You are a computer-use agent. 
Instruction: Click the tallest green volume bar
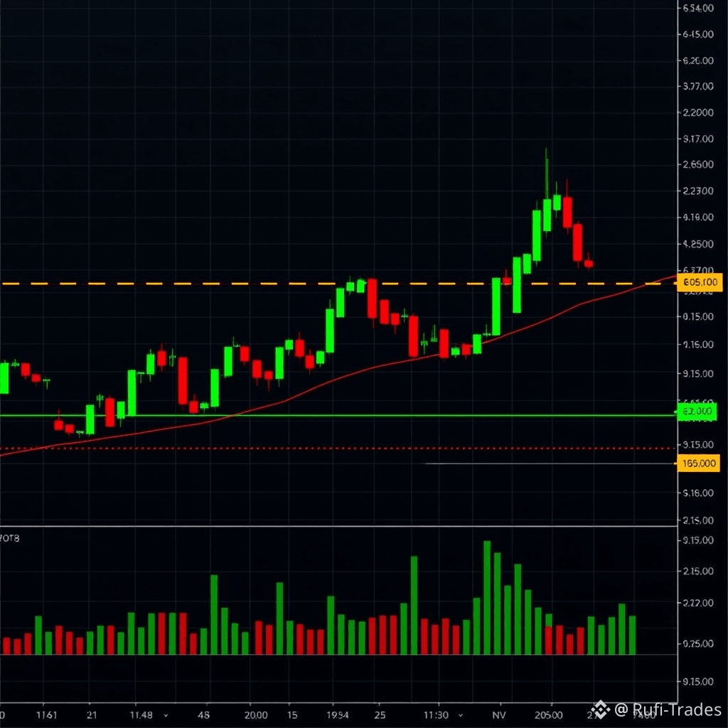(x=487, y=597)
